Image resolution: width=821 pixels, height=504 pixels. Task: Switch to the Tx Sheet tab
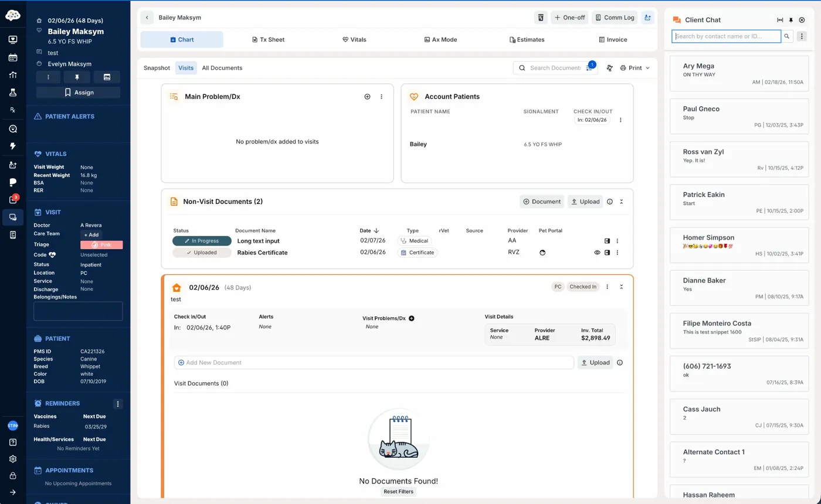point(268,40)
